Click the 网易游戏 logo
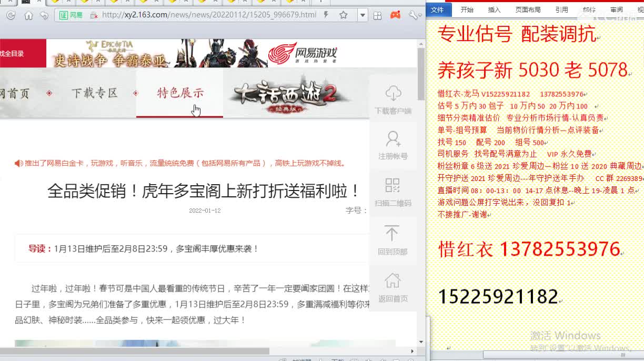Image resolution: width=644 pixels, height=361 pixels. coord(303,53)
